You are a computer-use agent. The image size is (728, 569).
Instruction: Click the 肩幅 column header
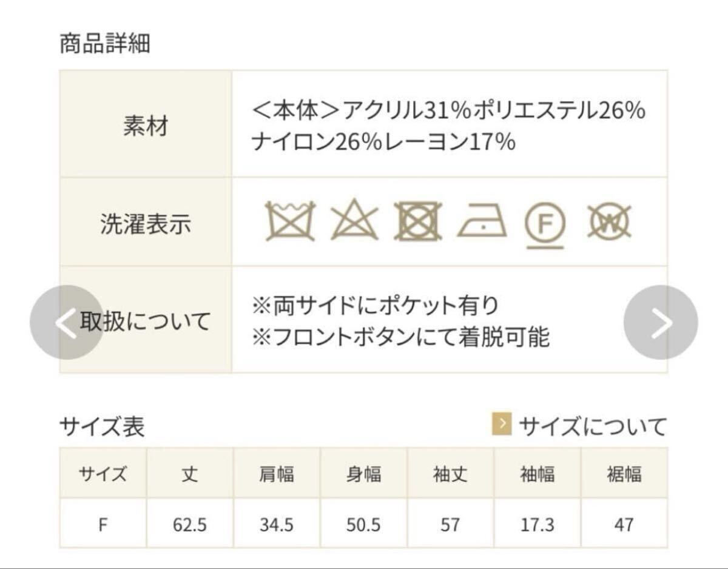277,474
